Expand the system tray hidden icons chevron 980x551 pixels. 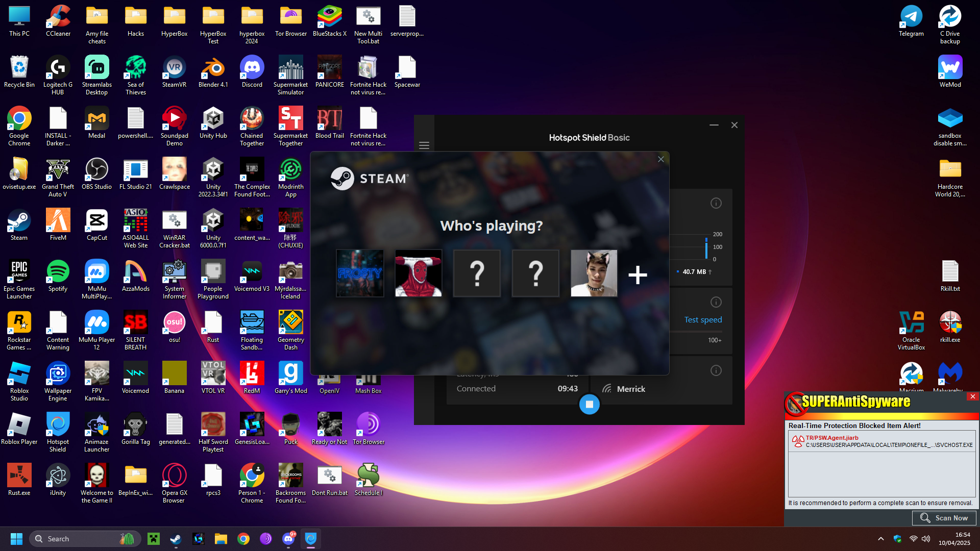880,539
